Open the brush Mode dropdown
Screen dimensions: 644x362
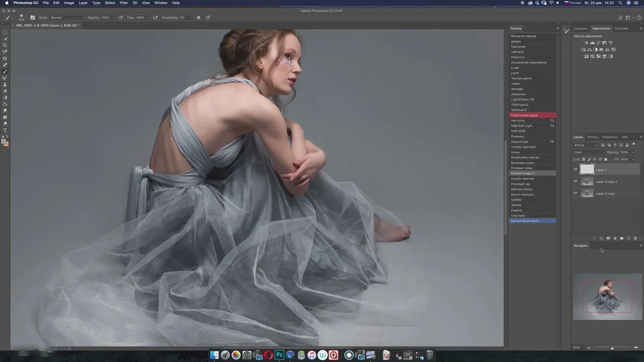point(67,18)
